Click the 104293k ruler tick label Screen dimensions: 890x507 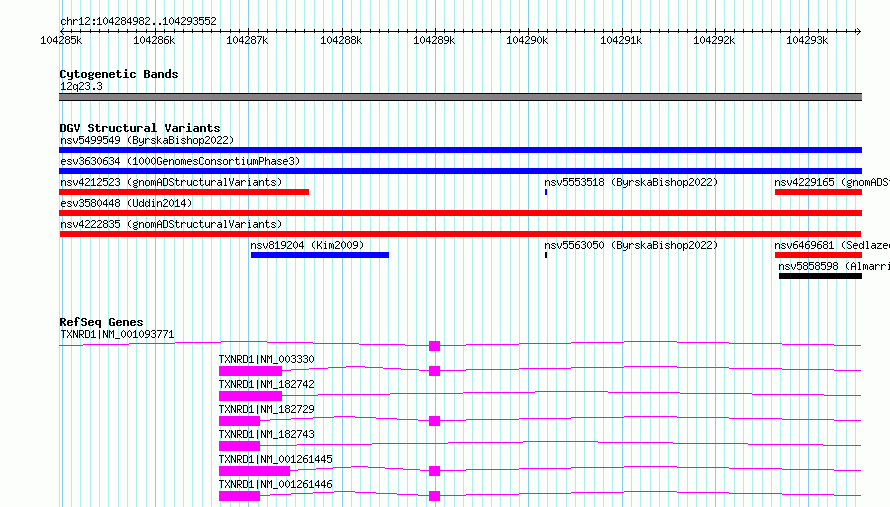coord(807,40)
